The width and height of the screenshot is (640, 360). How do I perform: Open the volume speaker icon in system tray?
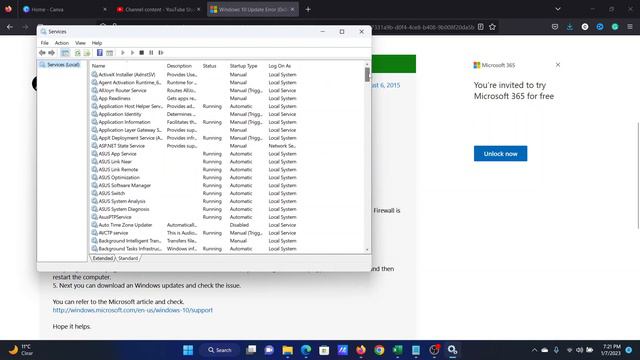(x=579, y=350)
